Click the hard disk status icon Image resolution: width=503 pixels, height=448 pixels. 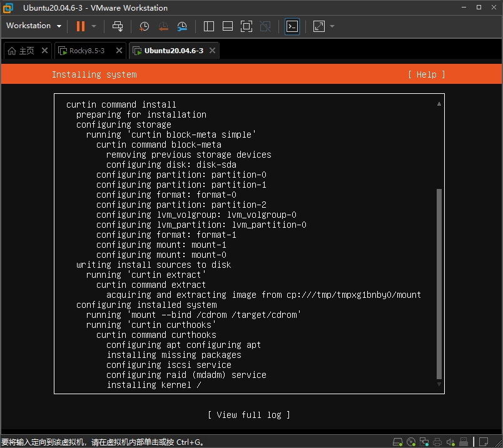click(x=398, y=442)
